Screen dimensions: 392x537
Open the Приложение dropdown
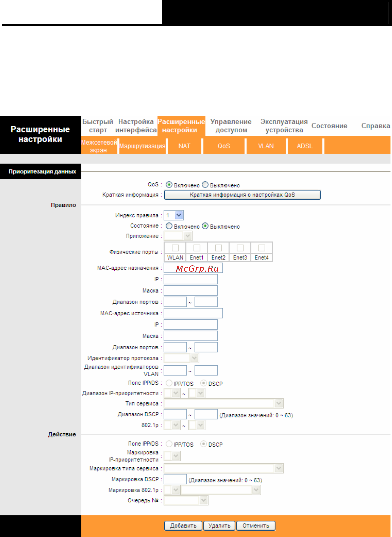click(x=178, y=236)
